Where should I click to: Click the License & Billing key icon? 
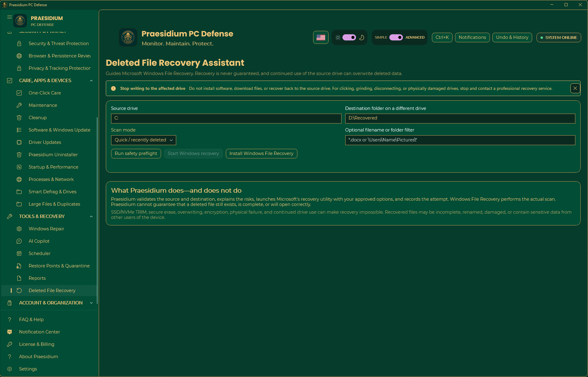click(10, 344)
